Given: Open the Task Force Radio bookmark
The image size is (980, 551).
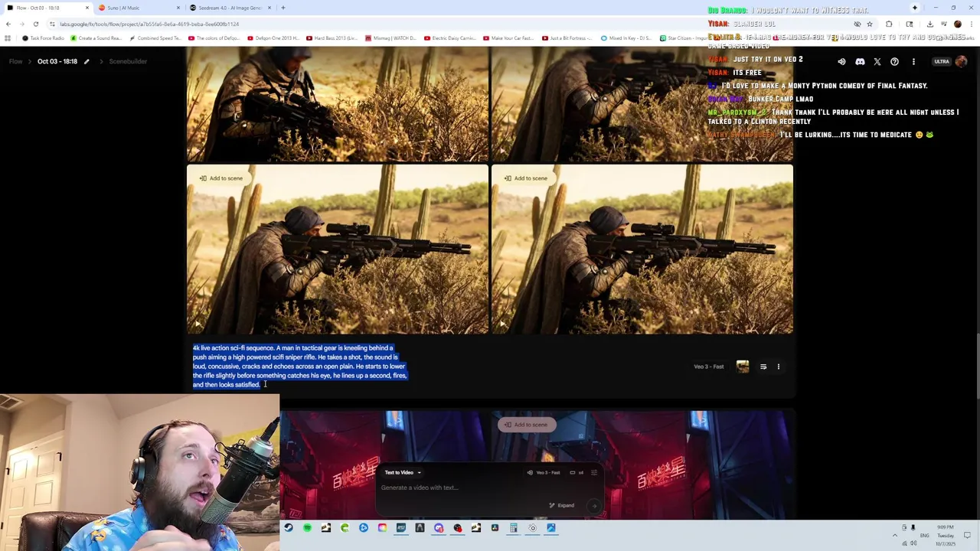Looking at the screenshot, I should (44, 38).
